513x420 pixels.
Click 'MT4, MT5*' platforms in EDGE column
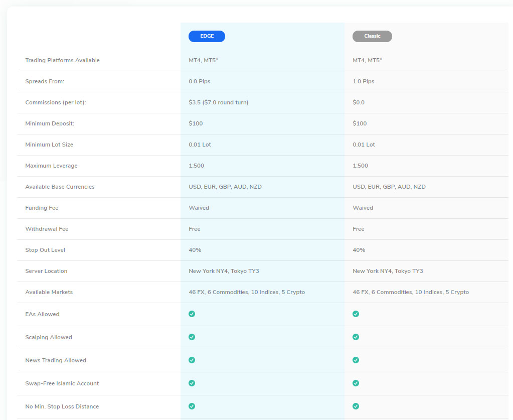click(x=203, y=60)
